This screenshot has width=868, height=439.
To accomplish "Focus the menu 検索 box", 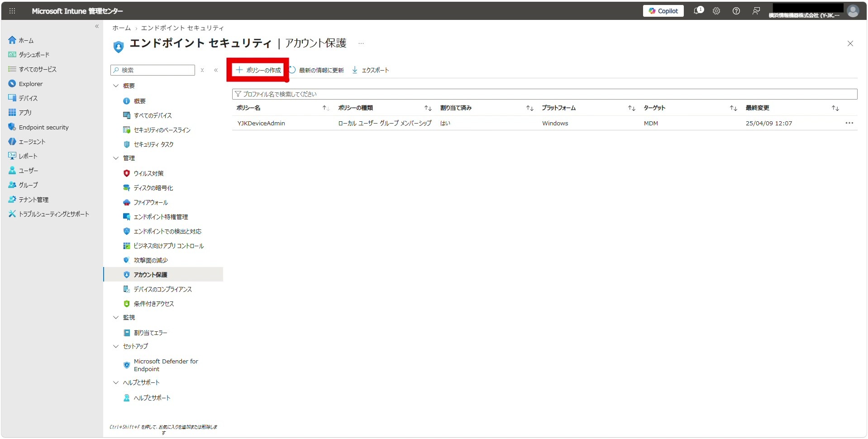I will coord(153,70).
